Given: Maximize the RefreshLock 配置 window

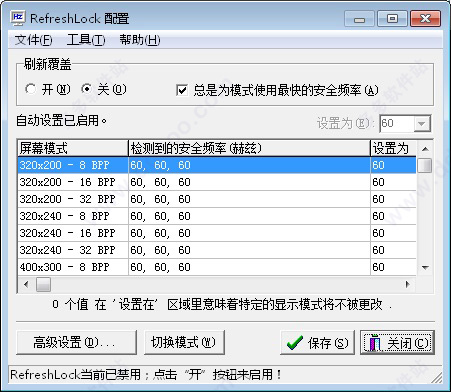Looking at the screenshot, I should click(x=392, y=19).
